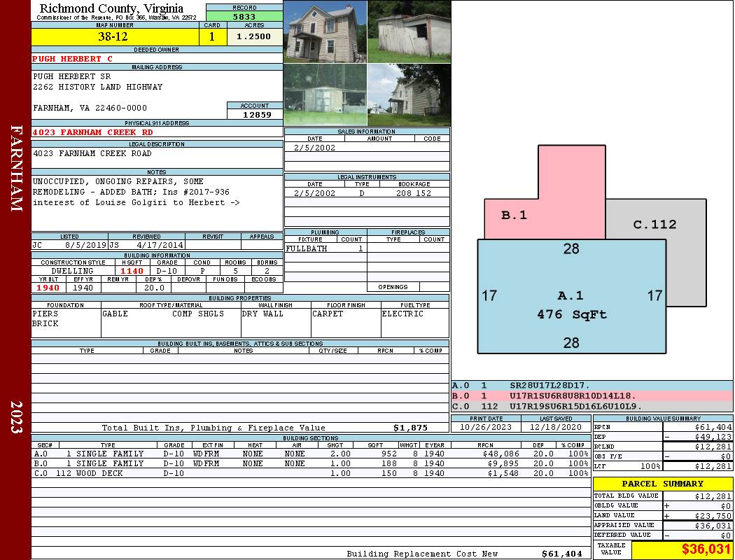Select DEP value $49,123
The height and width of the screenshot is (560, 735).
[713, 437]
